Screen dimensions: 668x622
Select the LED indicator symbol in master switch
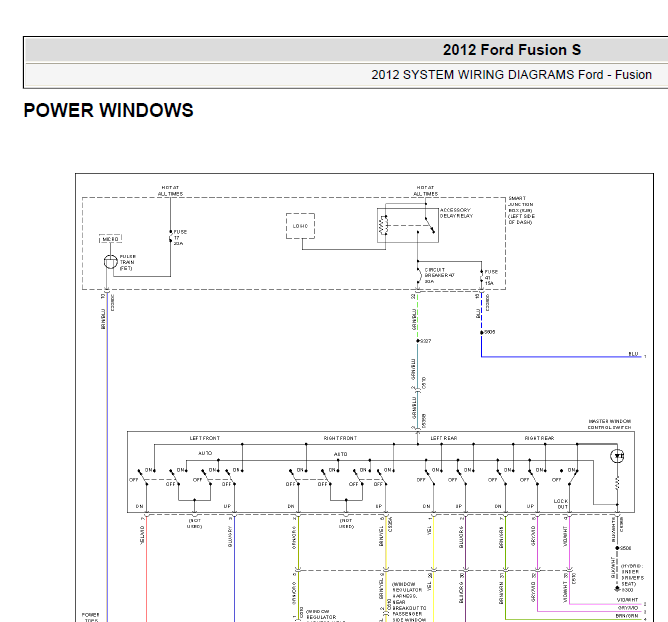[x=617, y=456]
